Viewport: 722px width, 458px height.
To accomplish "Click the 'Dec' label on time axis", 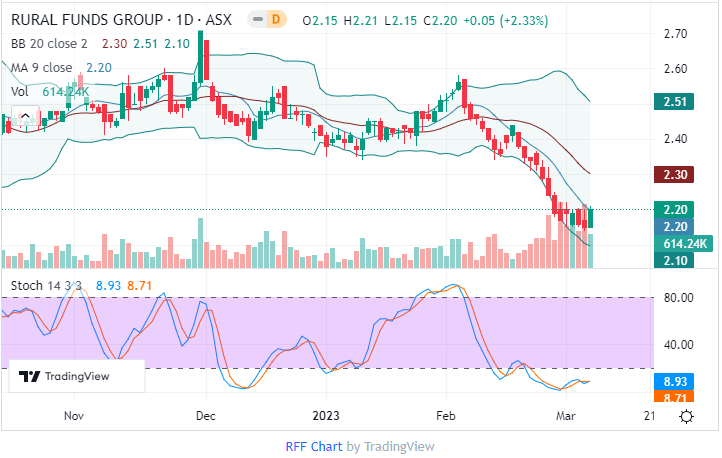I will click(206, 414).
